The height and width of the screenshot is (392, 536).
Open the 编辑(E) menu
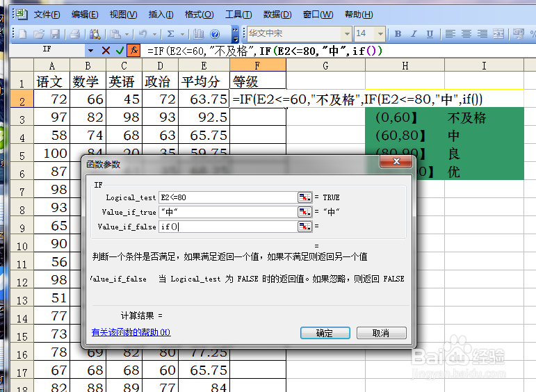tap(85, 15)
